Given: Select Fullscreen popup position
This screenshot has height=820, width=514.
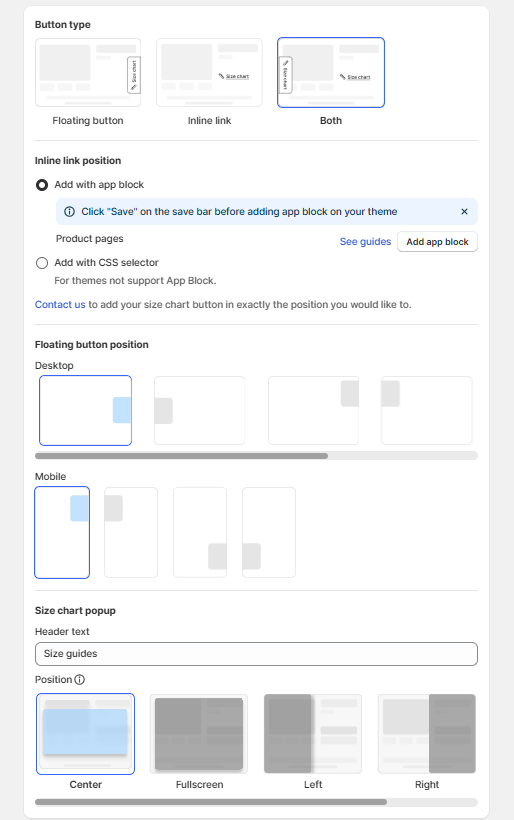Looking at the screenshot, I should [199, 734].
